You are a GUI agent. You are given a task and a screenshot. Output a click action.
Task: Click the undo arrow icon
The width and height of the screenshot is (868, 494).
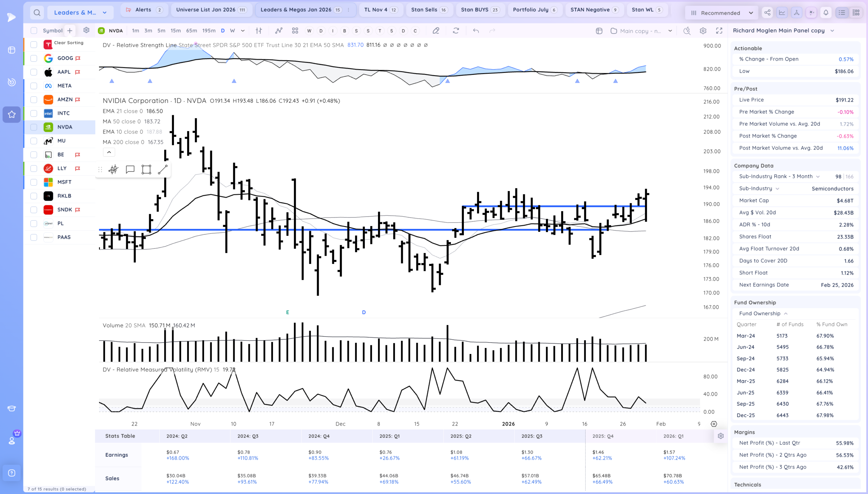[476, 31]
